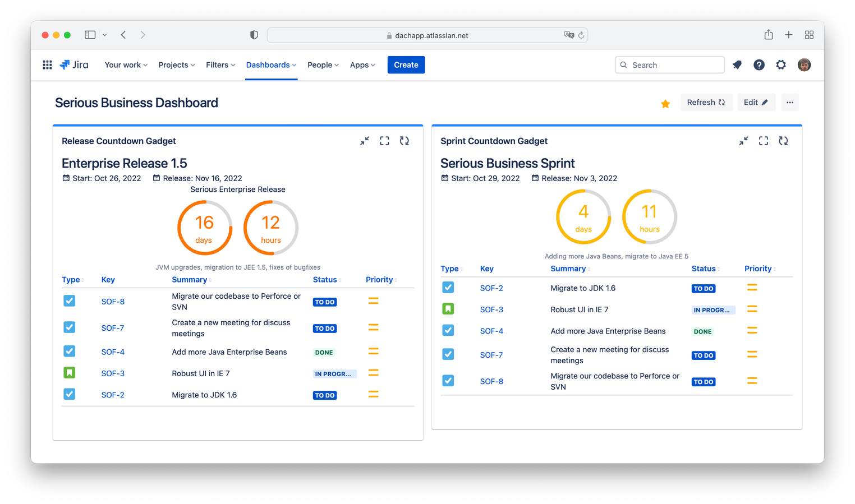Maximize the Release Countdown Gadget

pyautogui.click(x=384, y=141)
